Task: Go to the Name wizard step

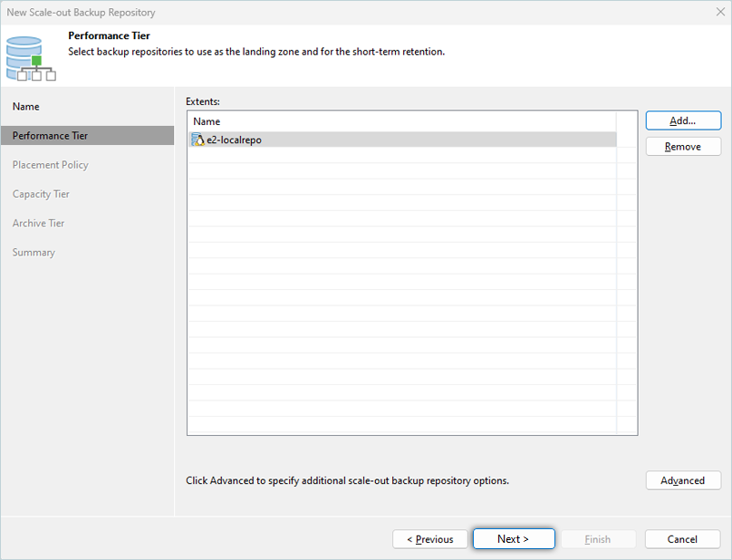Action: point(26,107)
